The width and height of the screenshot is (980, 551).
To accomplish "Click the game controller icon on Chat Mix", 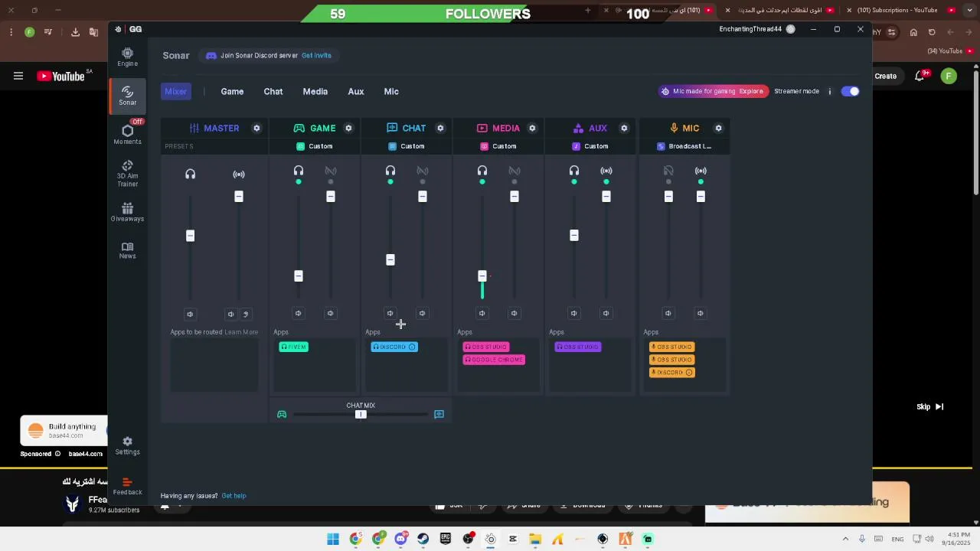I will pyautogui.click(x=282, y=415).
